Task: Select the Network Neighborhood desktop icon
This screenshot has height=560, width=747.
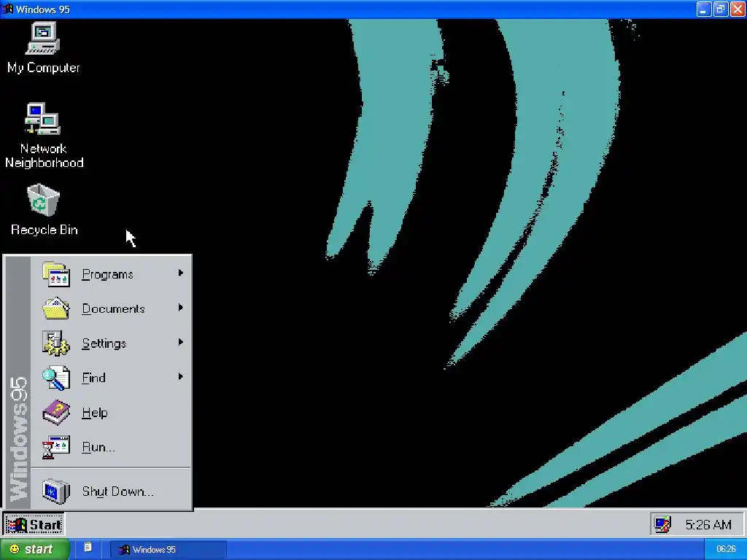Action: pos(43,135)
